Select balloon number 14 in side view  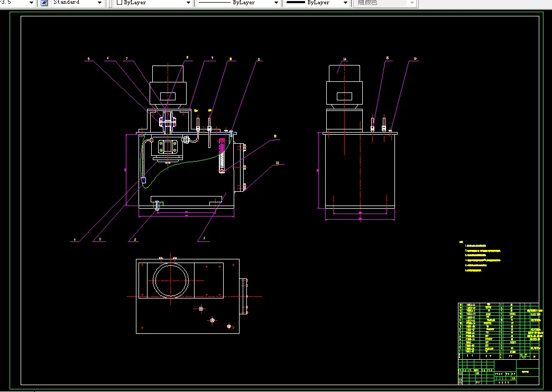345,59
